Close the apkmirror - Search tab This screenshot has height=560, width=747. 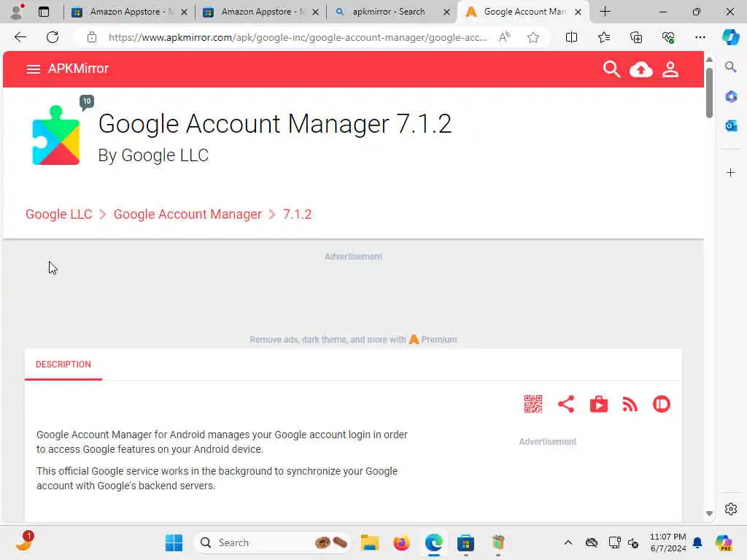pos(446,12)
